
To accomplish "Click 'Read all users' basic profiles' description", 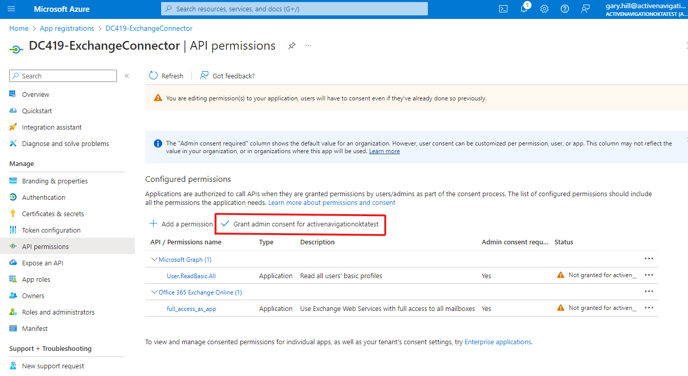I will click(x=341, y=276).
